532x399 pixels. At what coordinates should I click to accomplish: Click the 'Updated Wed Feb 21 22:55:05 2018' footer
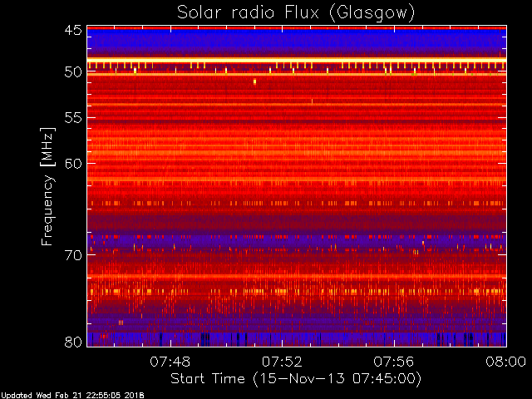point(72,396)
